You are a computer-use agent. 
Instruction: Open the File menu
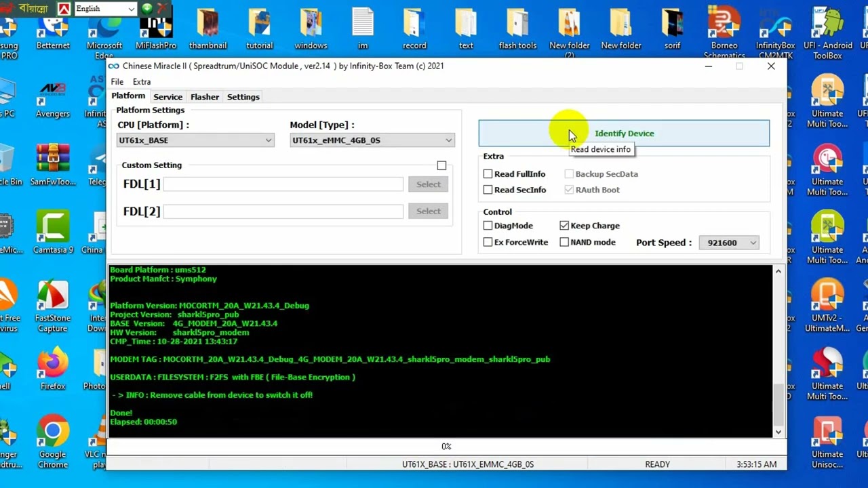(117, 82)
